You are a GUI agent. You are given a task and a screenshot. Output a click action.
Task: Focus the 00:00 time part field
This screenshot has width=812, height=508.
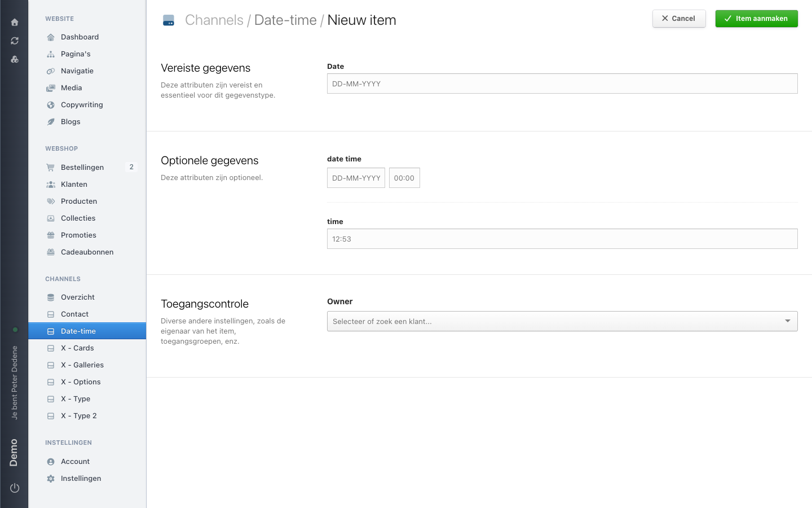click(x=404, y=178)
